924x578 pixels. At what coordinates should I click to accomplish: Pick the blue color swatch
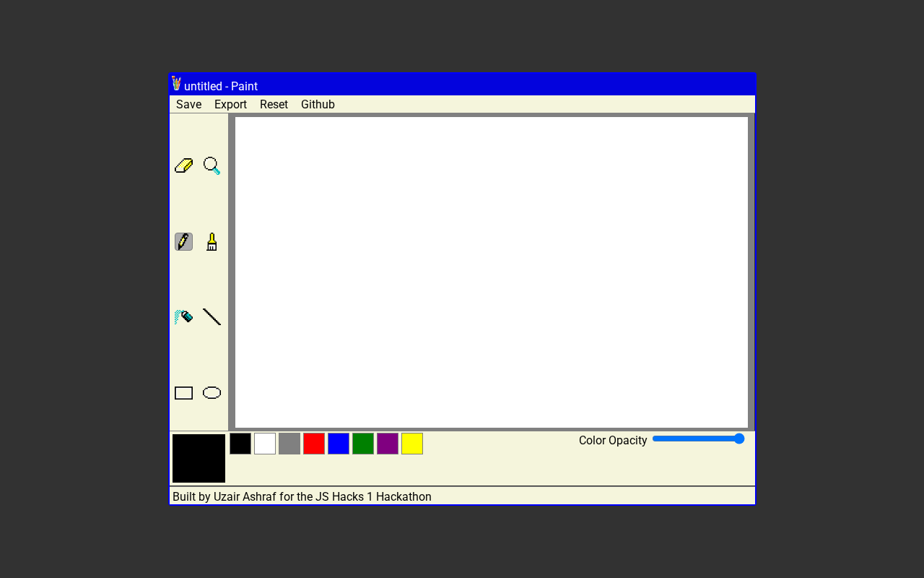click(x=339, y=444)
